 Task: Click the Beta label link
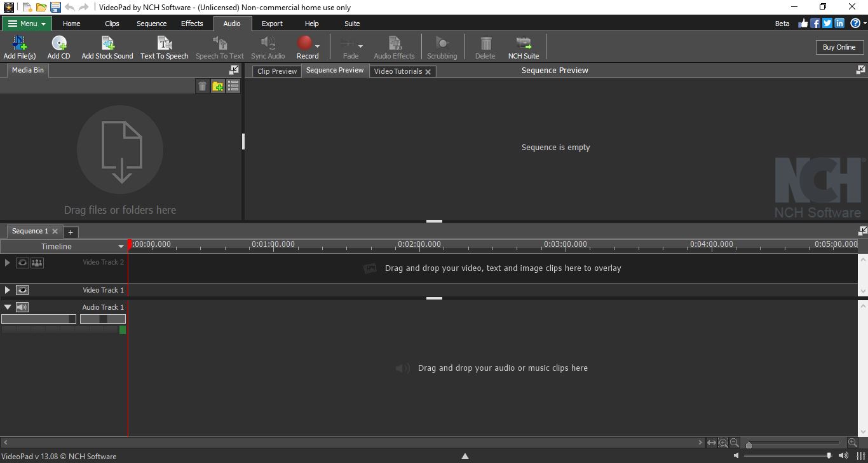782,24
